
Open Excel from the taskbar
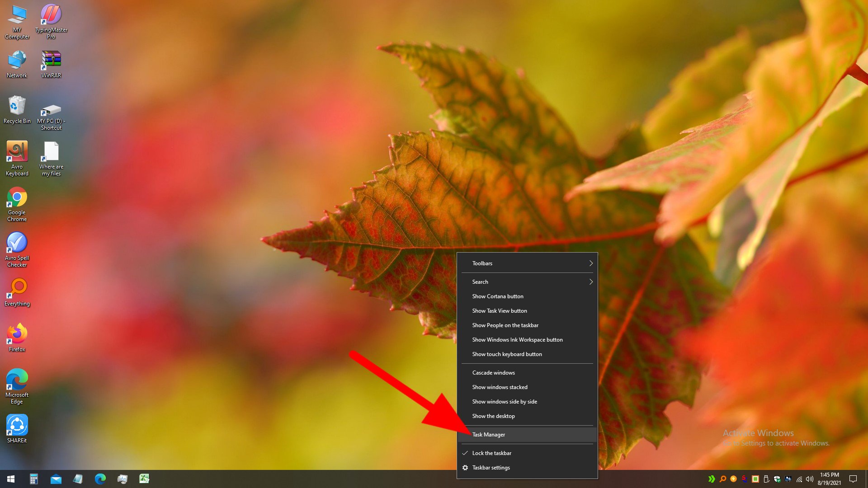145,479
